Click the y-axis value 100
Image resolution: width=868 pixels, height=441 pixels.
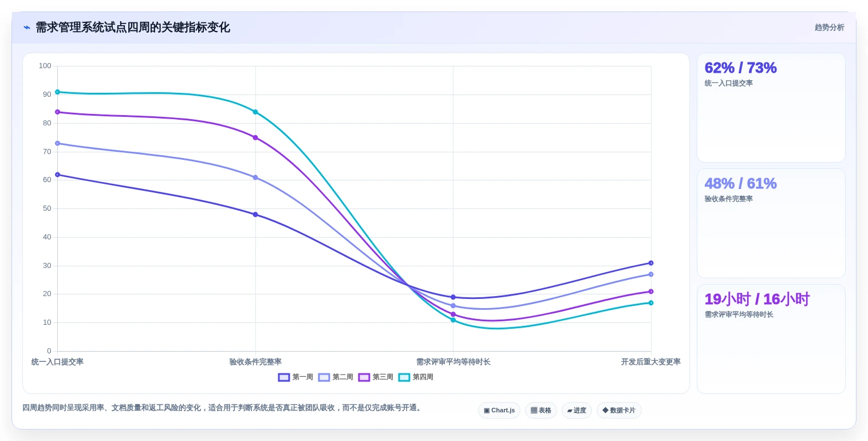[45, 66]
